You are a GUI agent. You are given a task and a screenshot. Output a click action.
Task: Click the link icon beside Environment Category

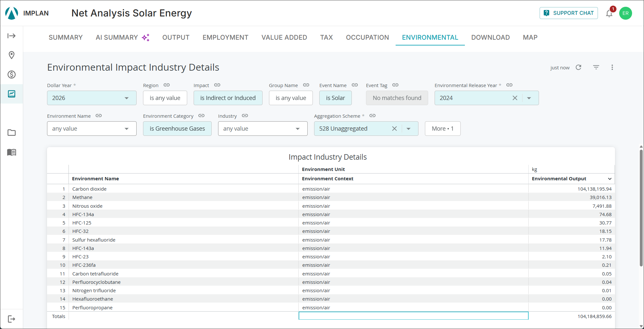point(201,116)
